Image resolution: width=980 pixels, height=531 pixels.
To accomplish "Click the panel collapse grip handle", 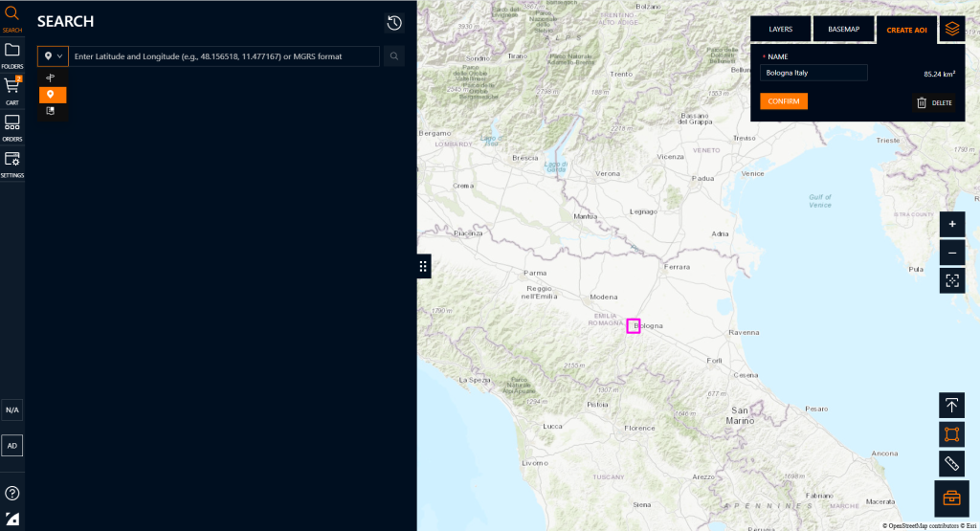I will [x=423, y=267].
